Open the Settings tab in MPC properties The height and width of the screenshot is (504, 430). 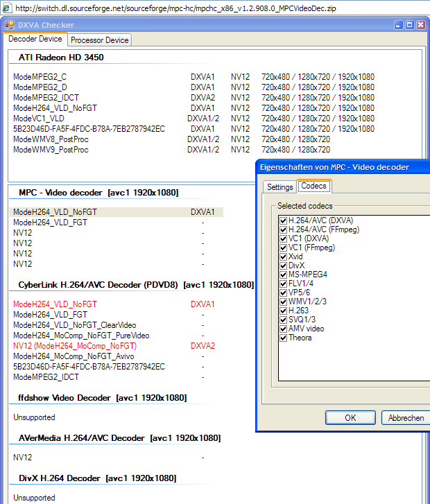click(279, 187)
